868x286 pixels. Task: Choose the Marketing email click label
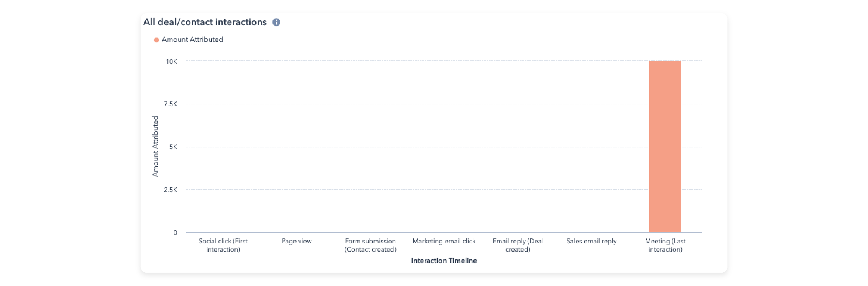coord(444,241)
